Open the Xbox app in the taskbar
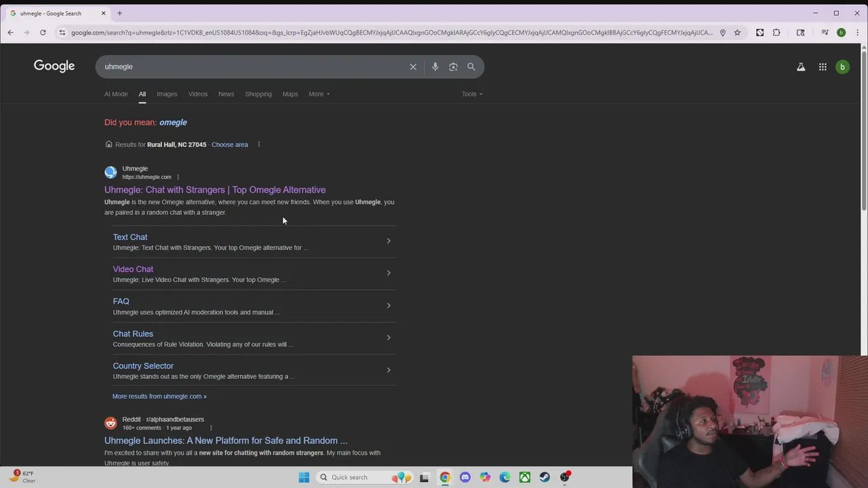The image size is (868, 488). click(x=525, y=477)
